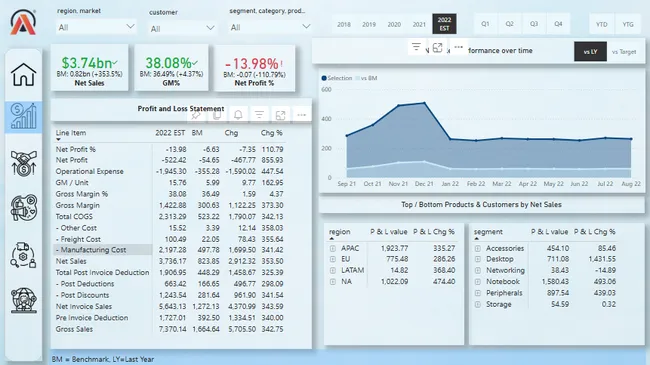The width and height of the screenshot is (650, 365).
Task: Show filters on Profit and Loss visual
Action: [259, 115]
